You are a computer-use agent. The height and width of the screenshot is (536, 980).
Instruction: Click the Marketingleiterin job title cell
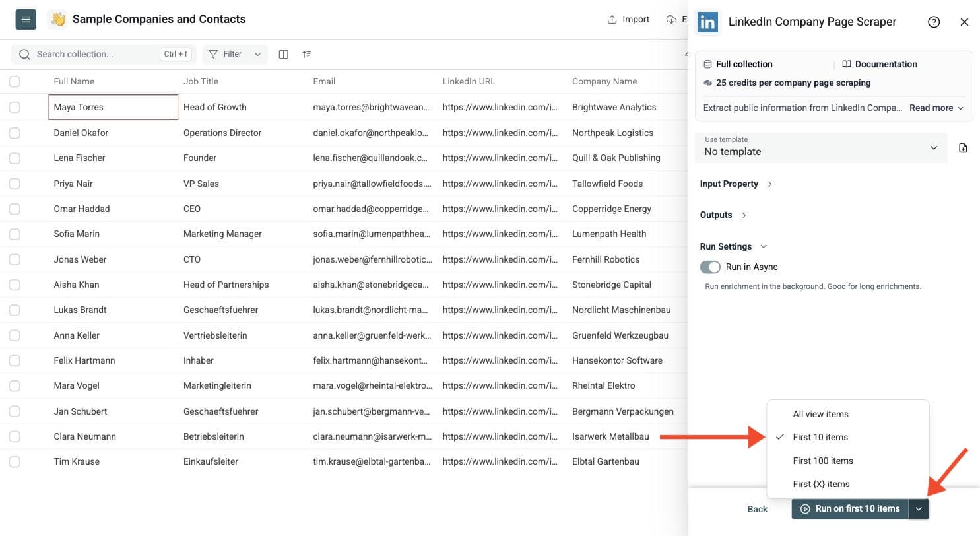(243, 385)
